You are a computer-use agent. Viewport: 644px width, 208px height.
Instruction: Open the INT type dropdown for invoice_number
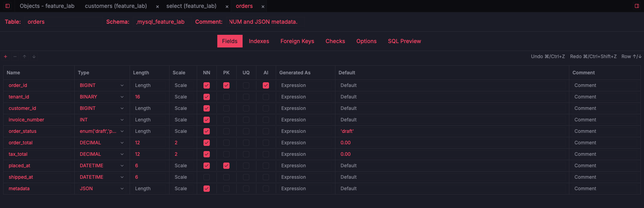pos(102,120)
